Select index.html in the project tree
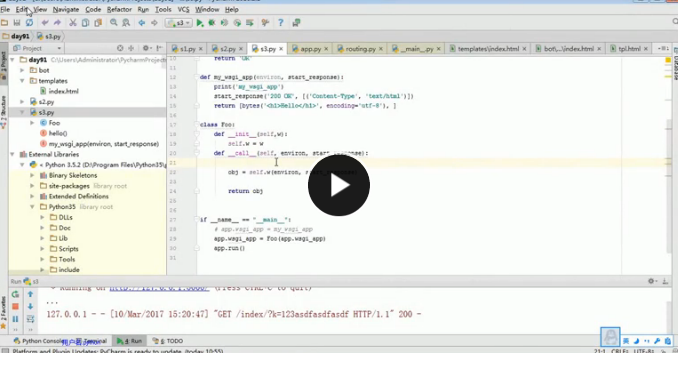Screen dimensions: 678x376 63,91
